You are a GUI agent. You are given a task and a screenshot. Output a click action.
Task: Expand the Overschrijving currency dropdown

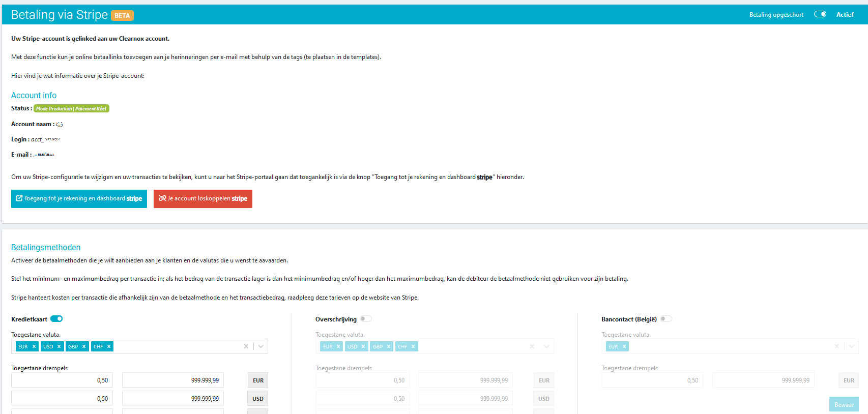(x=547, y=346)
